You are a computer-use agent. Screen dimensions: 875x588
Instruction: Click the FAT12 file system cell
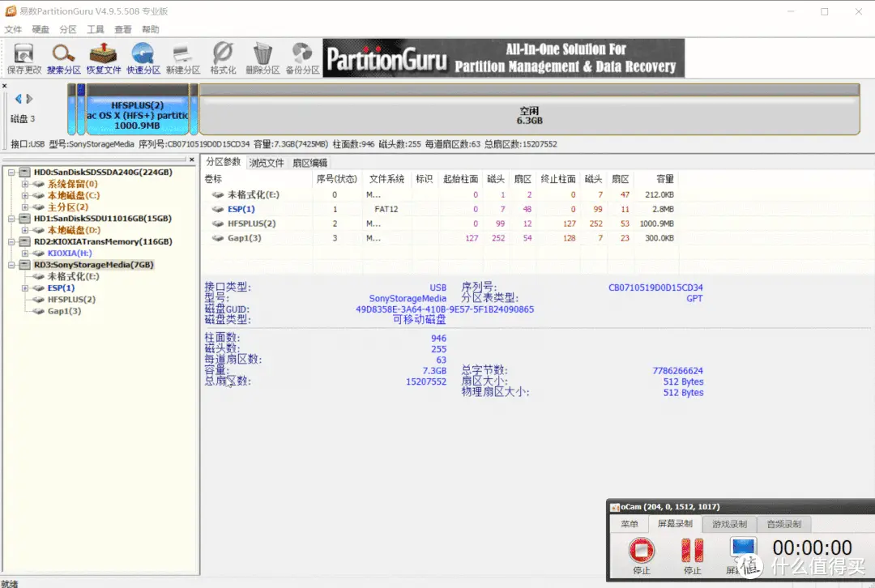click(386, 209)
